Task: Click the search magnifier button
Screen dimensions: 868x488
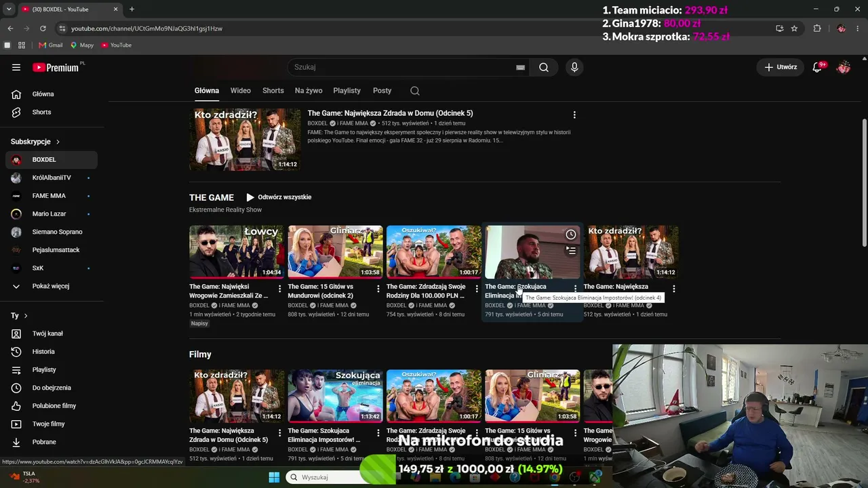Action: pos(544,67)
